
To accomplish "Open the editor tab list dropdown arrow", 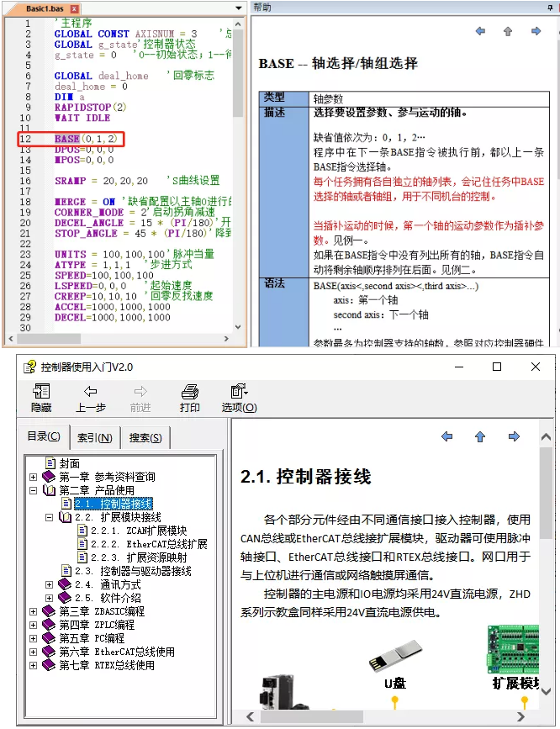I will click(x=239, y=8).
